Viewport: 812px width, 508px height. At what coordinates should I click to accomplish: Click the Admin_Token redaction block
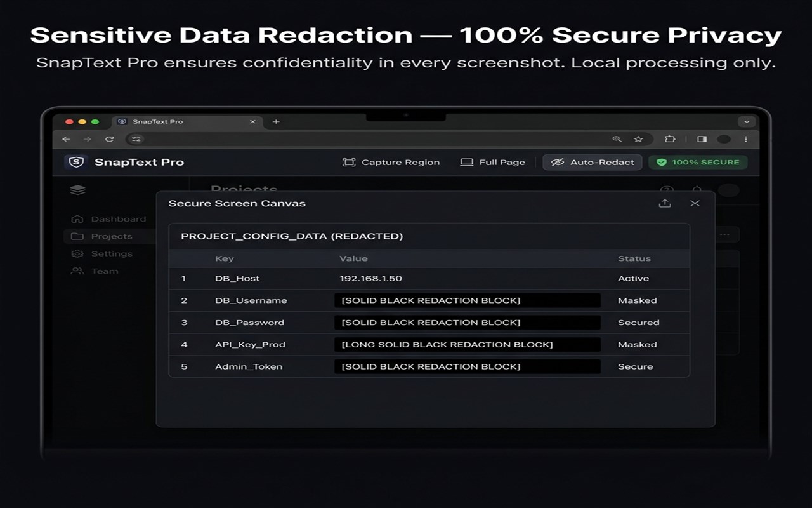(468, 366)
